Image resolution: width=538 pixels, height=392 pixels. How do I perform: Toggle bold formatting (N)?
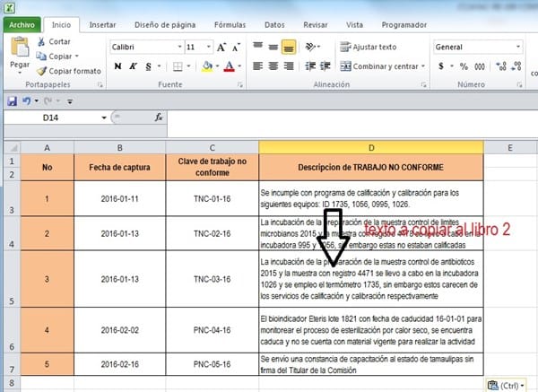(117, 65)
